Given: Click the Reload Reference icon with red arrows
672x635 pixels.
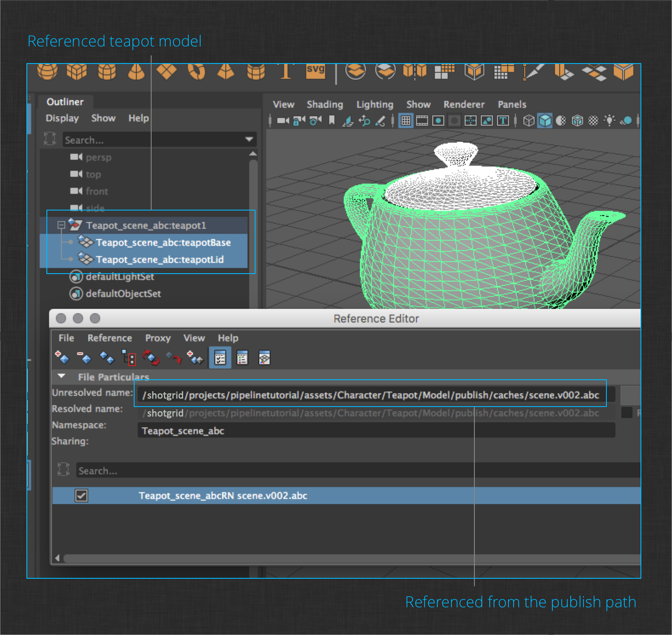Looking at the screenshot, I should 151,358.
